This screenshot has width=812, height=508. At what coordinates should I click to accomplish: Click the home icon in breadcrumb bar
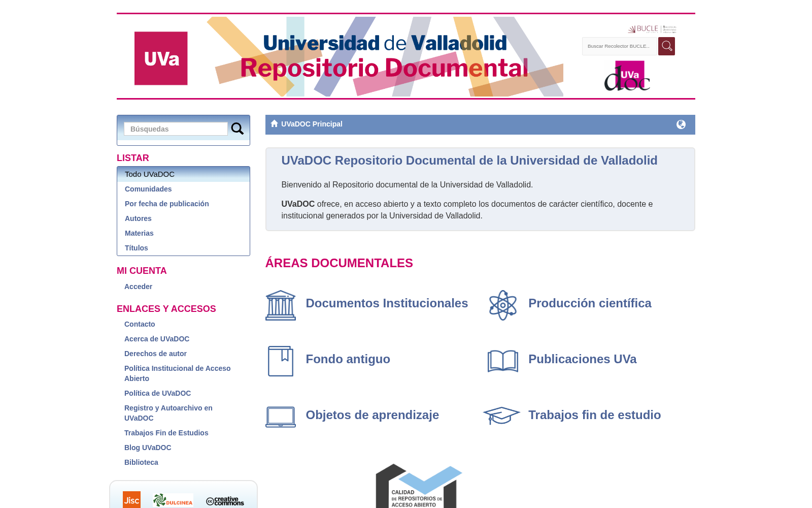[x=275, y=123]
